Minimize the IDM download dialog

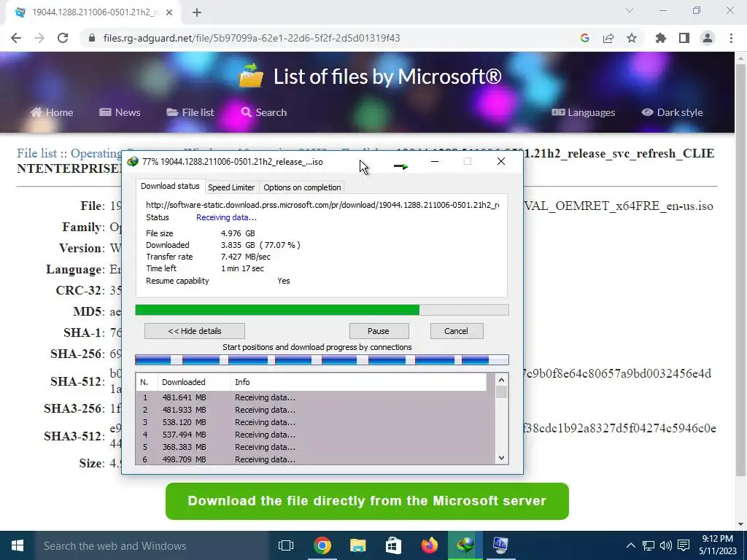tap(435, 161)
